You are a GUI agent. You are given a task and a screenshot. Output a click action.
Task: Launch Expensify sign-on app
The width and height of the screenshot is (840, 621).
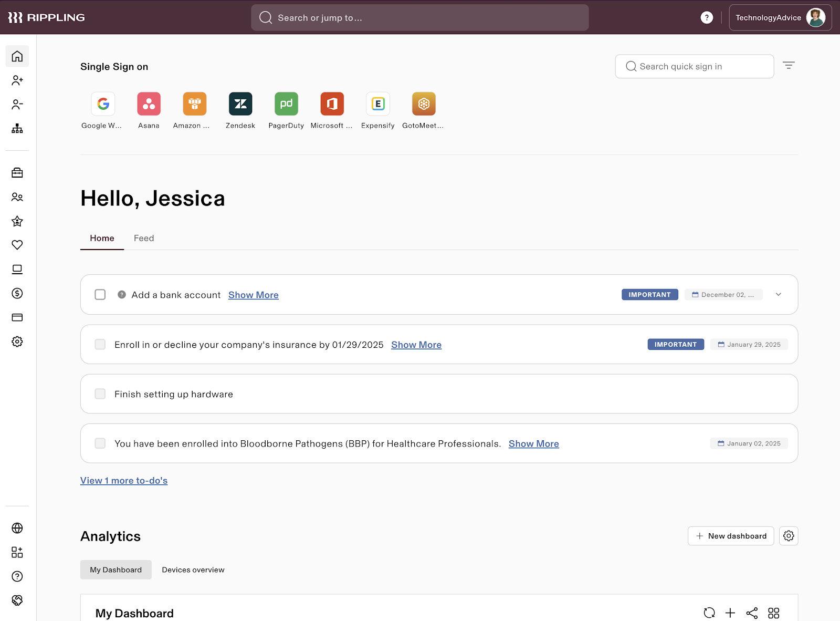[378, 104]
